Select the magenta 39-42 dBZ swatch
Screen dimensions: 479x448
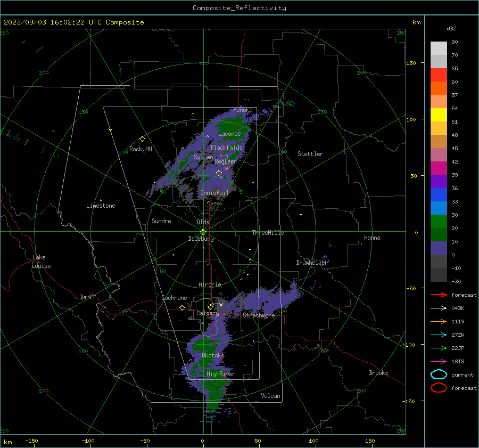pos(439,168)
